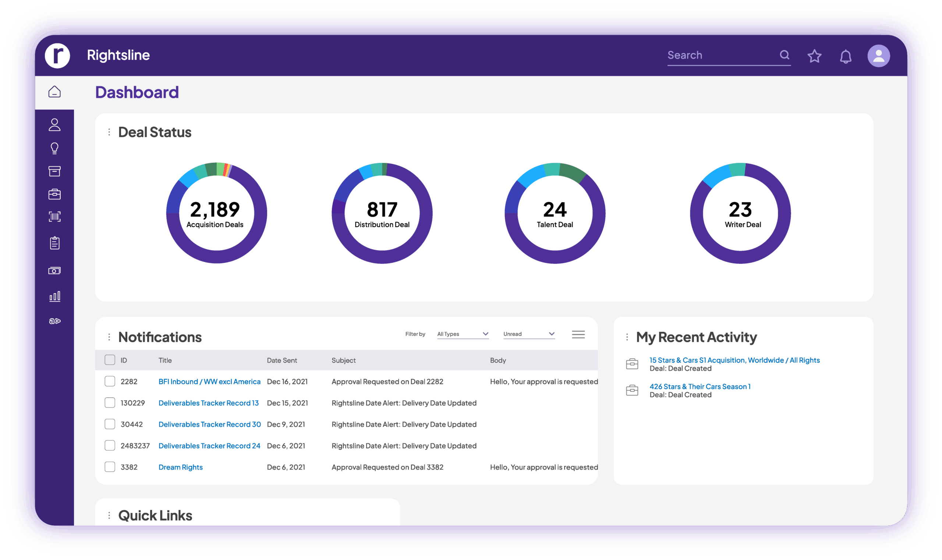This screenshot has width=942, height=560.
Task: Open Deal Status widget options dots
Action: point(109,132)
